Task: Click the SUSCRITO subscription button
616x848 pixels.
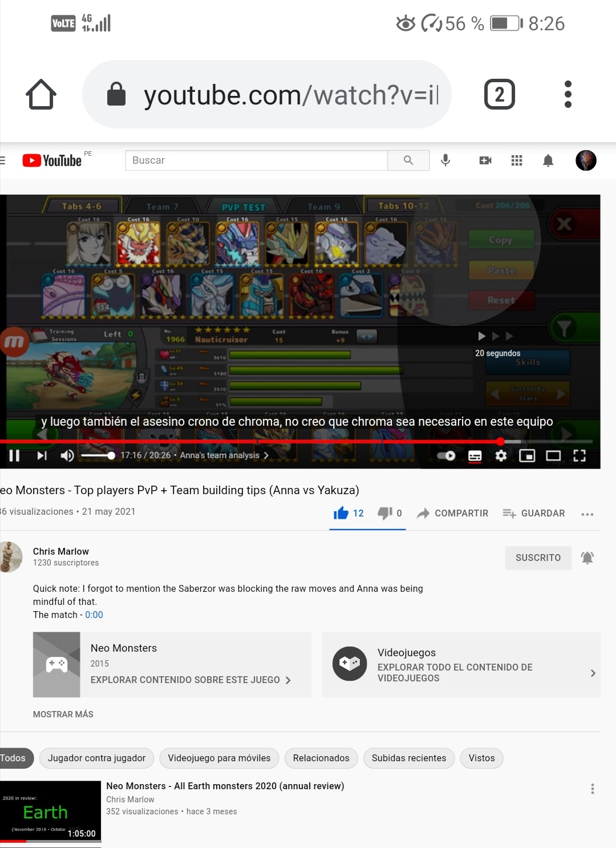Action: (x=538, y=558)
